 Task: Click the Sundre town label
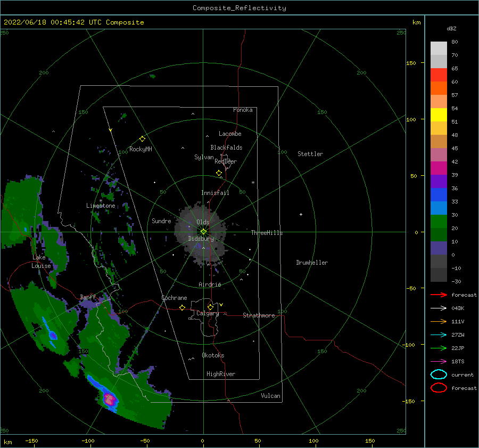click(x=161, y=221)
